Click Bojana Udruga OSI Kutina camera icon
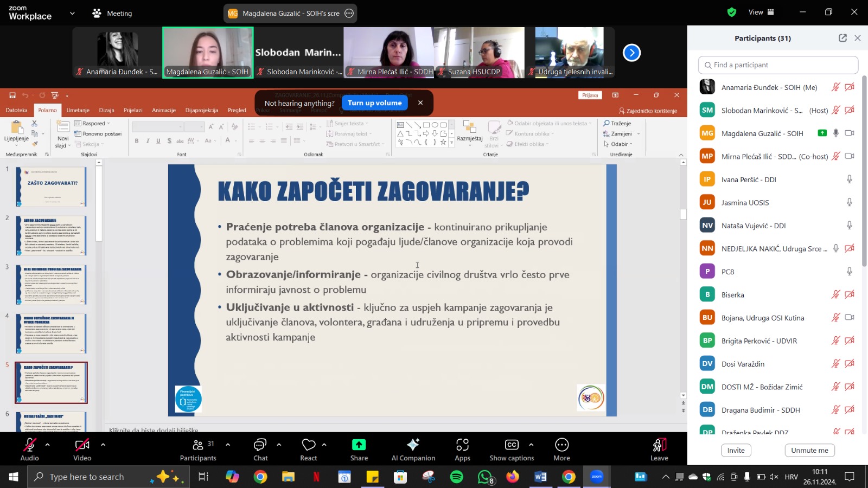Viewport: 868px width, 488px height. click(x=850, y=318)
